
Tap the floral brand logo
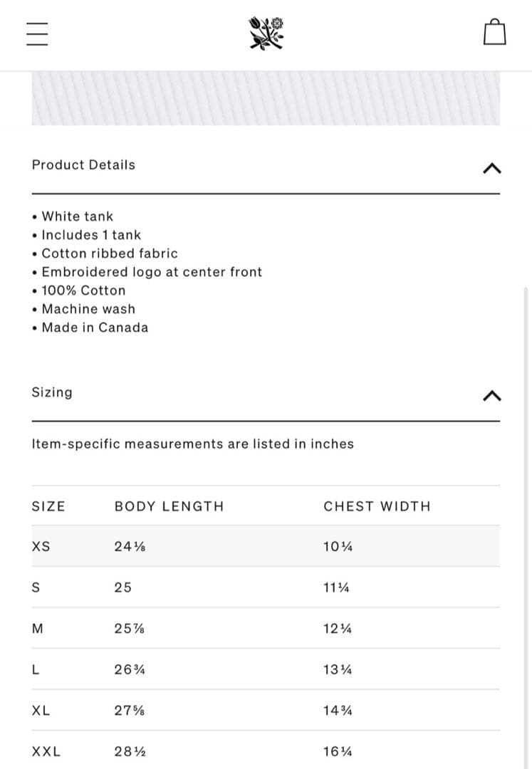pyautogui.click(x=266, y=33)
